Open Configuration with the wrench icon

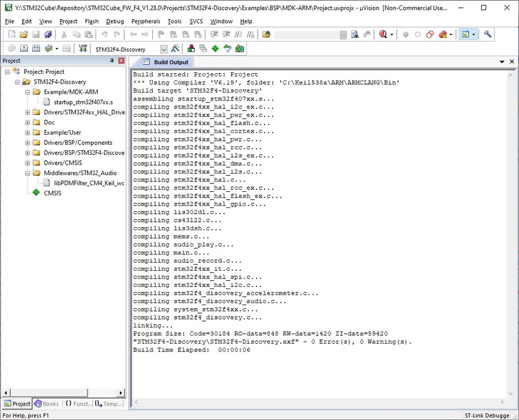click(x=487, y=34)
